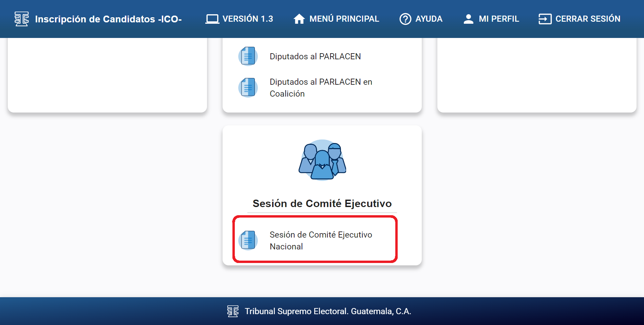Screen dimensions: 644x325
Task: Click the document icon for PARLACEN en Coalición
Action: tap(248, 87)
